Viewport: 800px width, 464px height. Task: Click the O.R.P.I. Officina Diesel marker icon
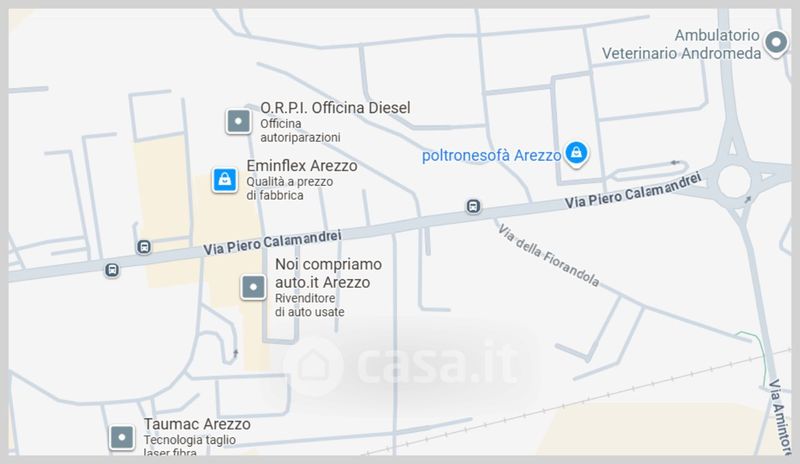[x=238, y=121]
